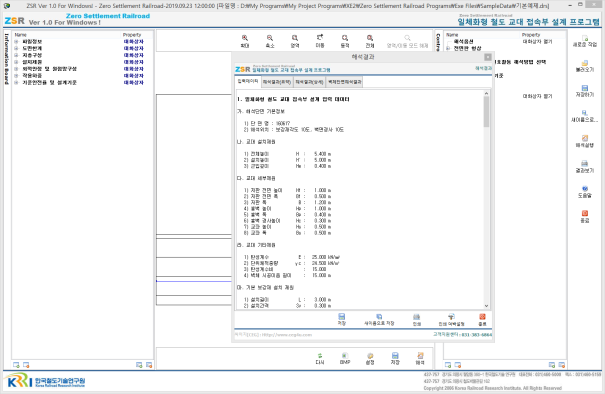Viewport: 605px width, 394px height.
Task: Click the 확대 zoom-in toolbar icon
Action: point(245,41)
